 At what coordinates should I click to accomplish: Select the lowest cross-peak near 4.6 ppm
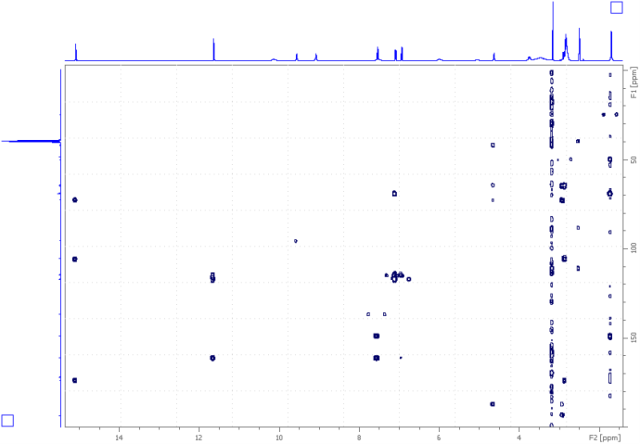click(493, 404)
